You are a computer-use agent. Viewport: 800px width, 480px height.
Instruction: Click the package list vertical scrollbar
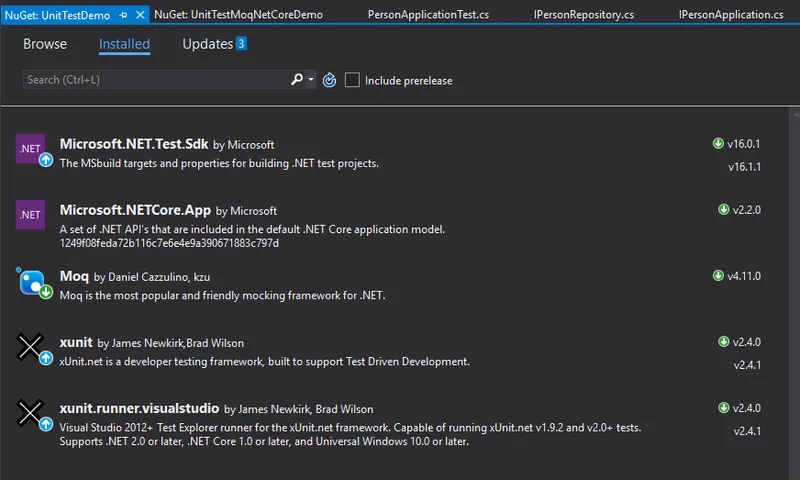(794, 293)
